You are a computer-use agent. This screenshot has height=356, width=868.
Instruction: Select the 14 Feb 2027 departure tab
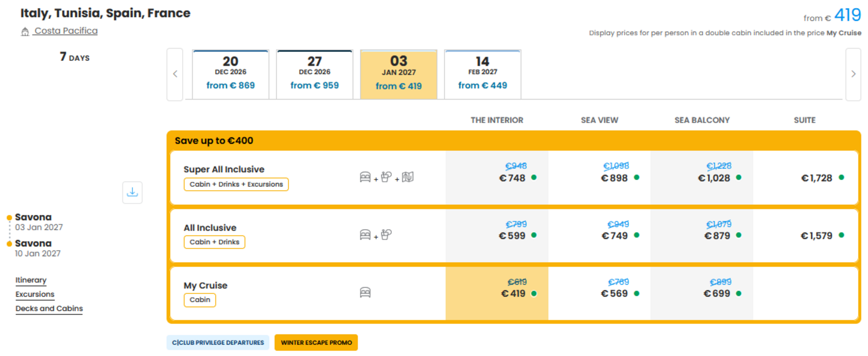[483, 74]
